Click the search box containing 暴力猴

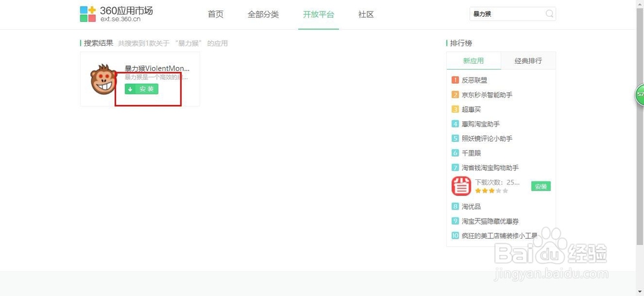pos(512,14)
